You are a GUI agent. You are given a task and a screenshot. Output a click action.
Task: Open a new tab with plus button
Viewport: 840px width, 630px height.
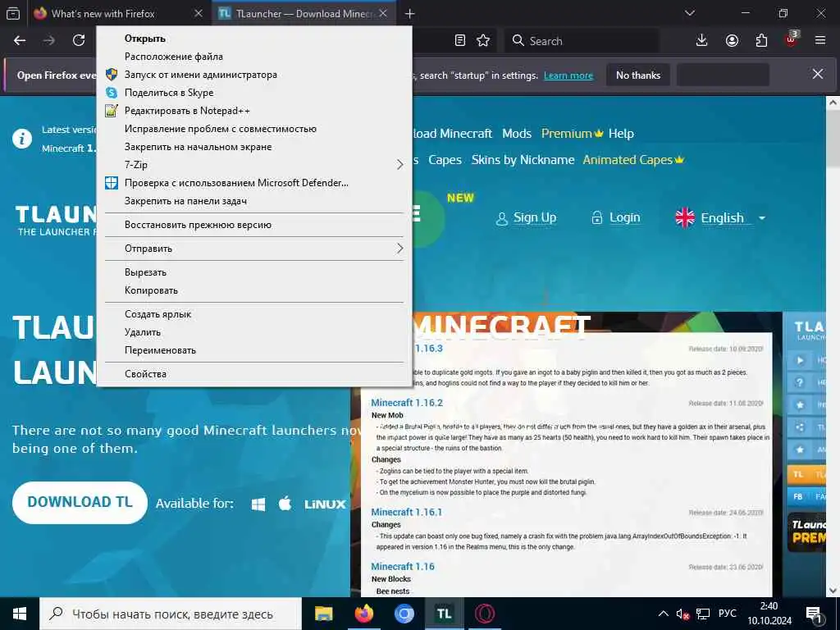click(410, 13)
